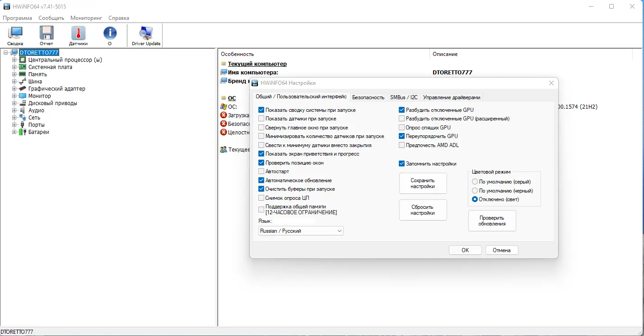Click the plug icon next to Порты

point(23,125)
